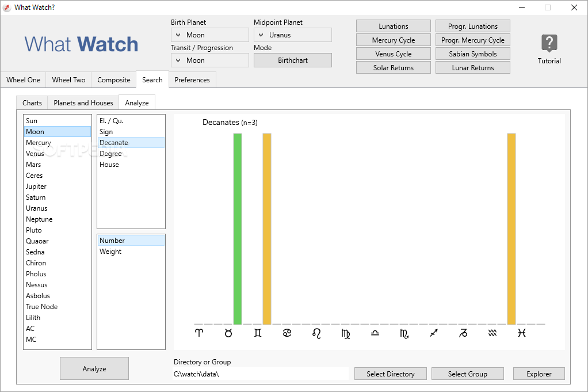Click the What Watch title bar app icon
The image size is (588, 392).
pos(7,7)
